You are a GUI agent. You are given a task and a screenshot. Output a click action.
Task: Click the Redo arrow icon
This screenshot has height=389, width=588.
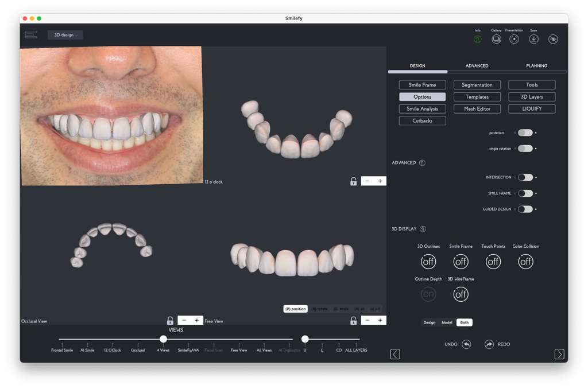(489, 344)
